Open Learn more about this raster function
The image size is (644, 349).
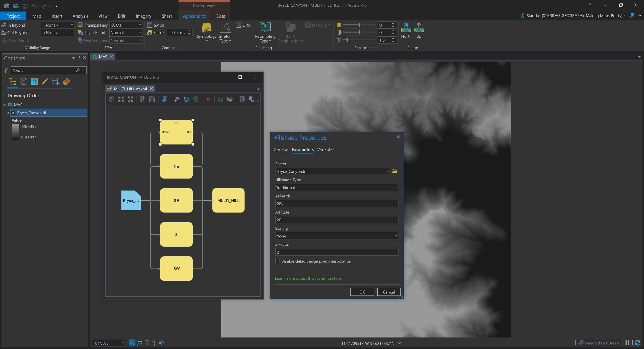pos(308,278)
